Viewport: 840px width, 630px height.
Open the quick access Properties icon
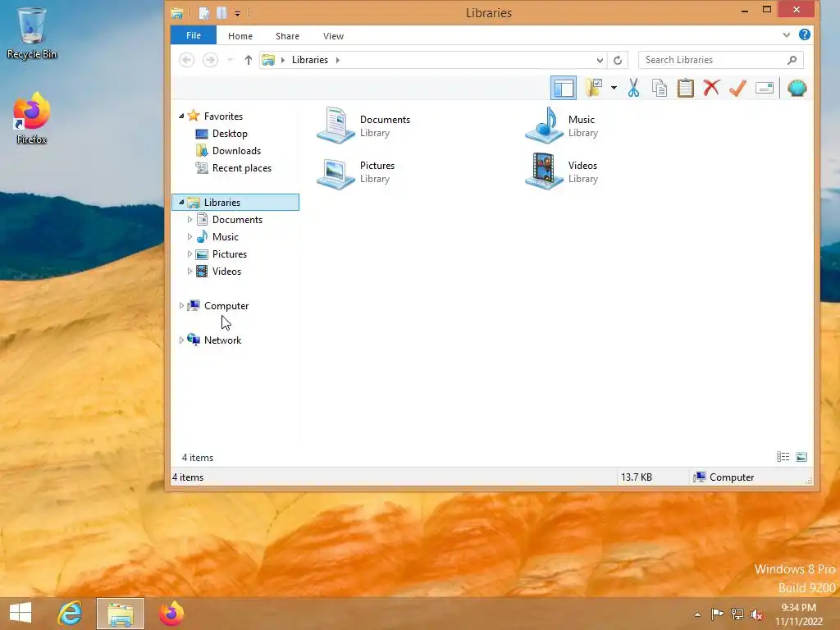[204, 13]
